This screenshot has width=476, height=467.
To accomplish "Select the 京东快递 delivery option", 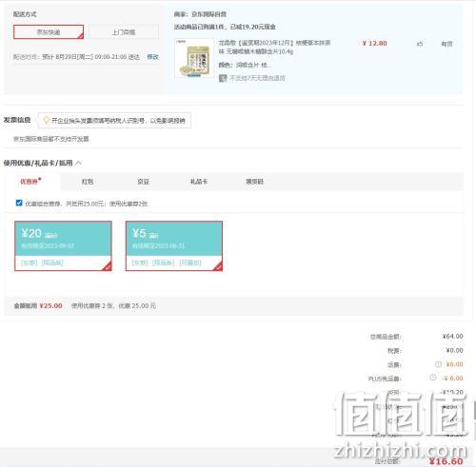I will pos(49,32).
